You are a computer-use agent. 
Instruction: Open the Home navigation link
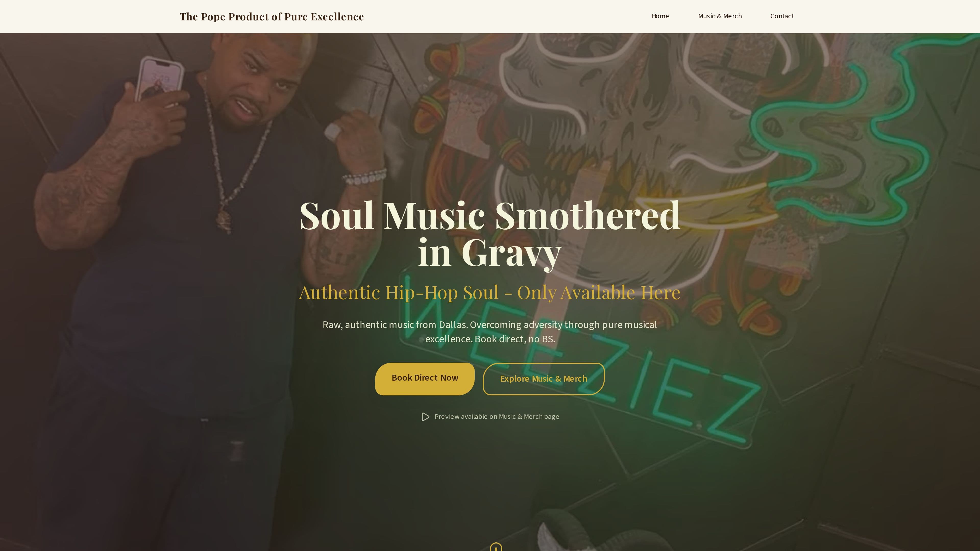coord(660,16)
